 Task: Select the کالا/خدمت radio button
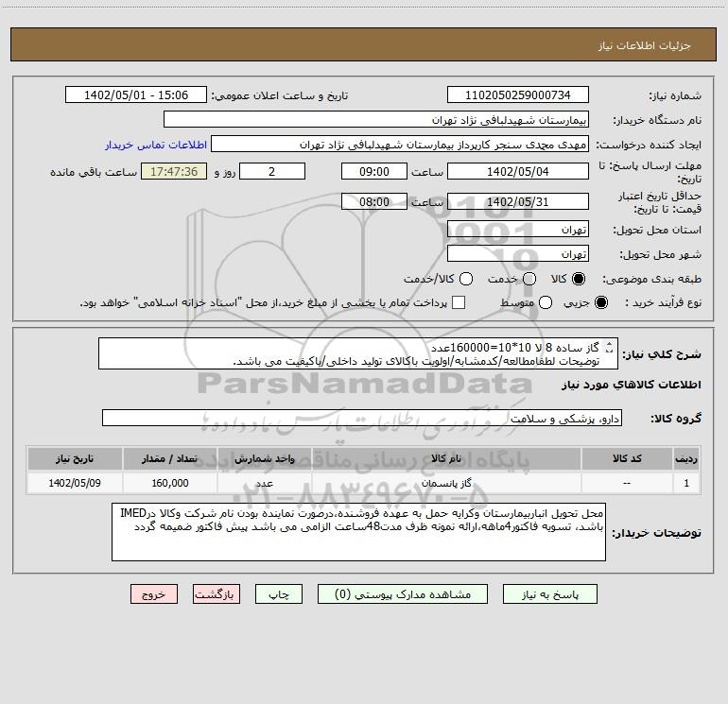(x=466, y=279)
